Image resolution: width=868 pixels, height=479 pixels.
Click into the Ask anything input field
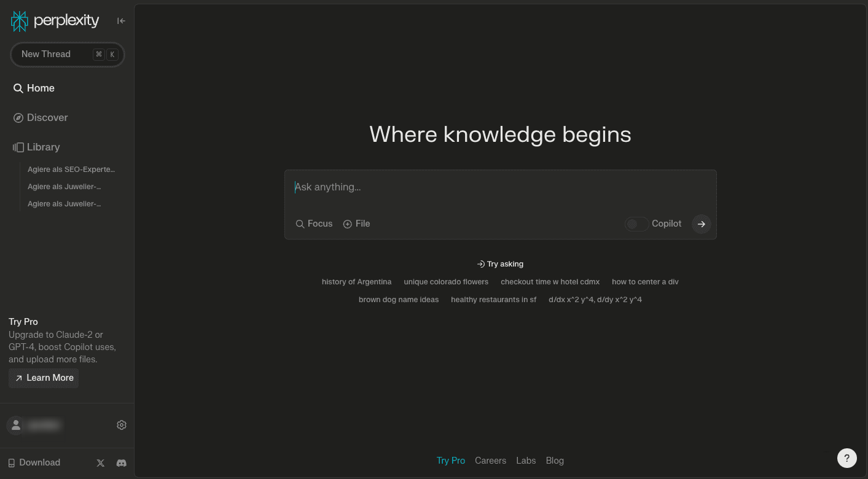coord(500,187)
